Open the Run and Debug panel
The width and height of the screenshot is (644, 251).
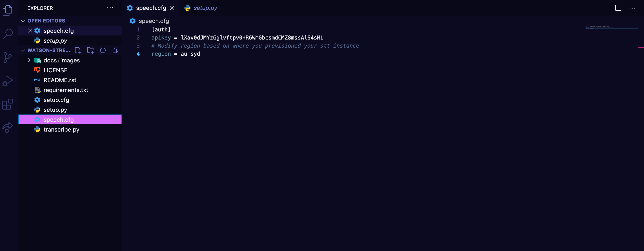[8, 80]
